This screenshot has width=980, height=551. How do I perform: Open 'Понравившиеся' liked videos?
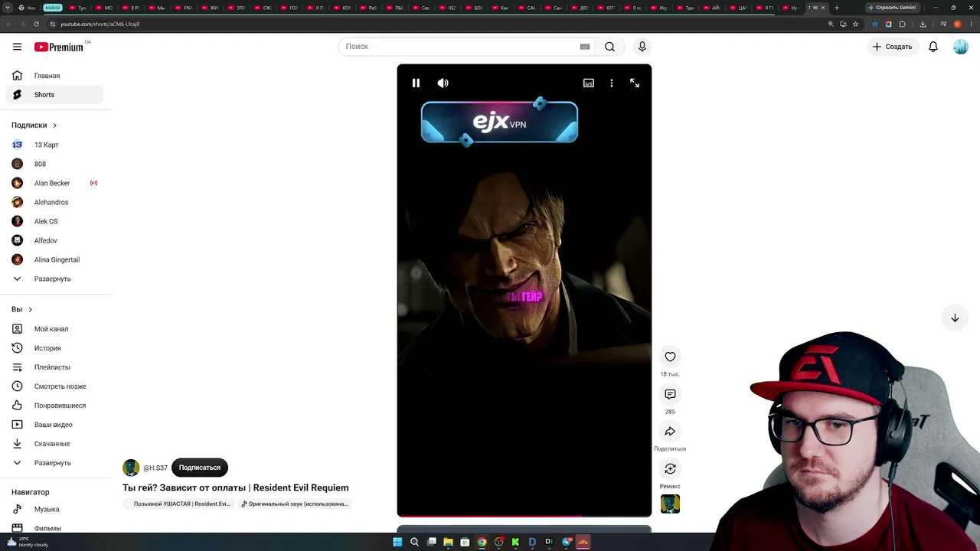pos(54,406)
